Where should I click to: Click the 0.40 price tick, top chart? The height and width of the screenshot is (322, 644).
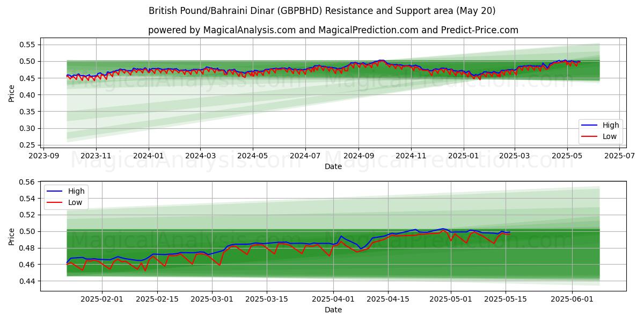28,95
